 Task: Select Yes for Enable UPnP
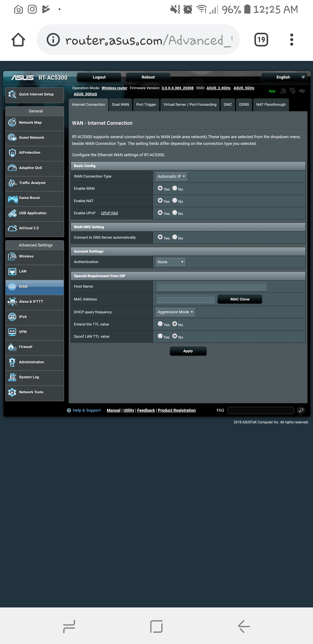(160, 213)
